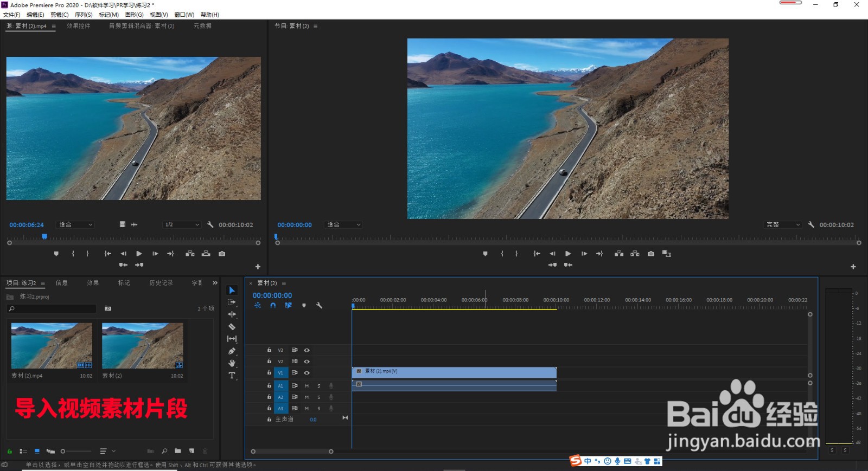Image resolution: width=868 pixels, height=471 pixels.
Task: Open the 序列(S) Sequence menu
Action: point(84,15)
